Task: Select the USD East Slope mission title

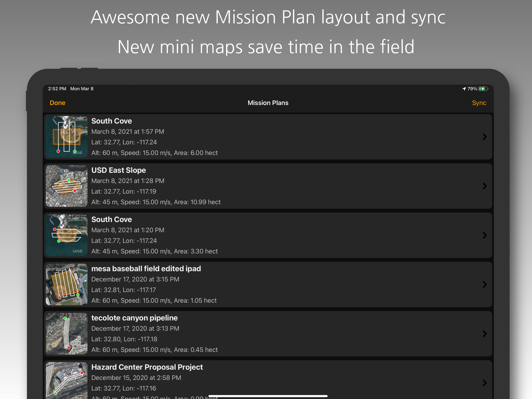Action: click(x=119, y=170)
